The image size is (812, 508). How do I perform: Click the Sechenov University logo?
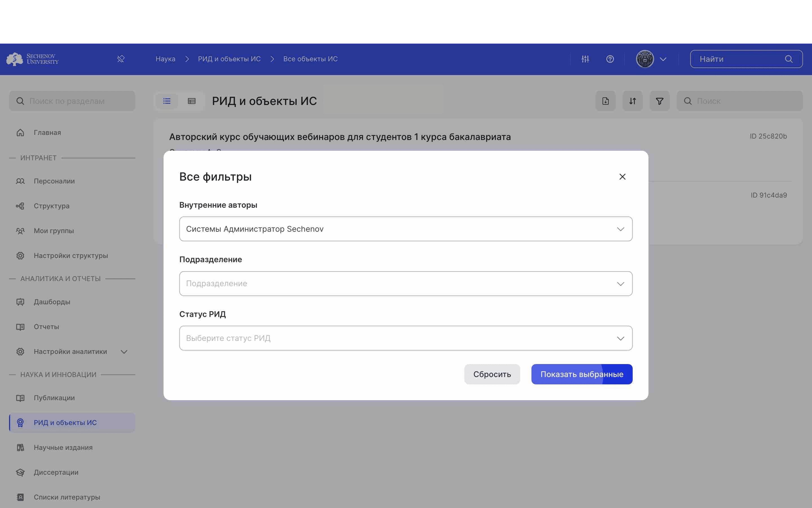click(32, 59)
